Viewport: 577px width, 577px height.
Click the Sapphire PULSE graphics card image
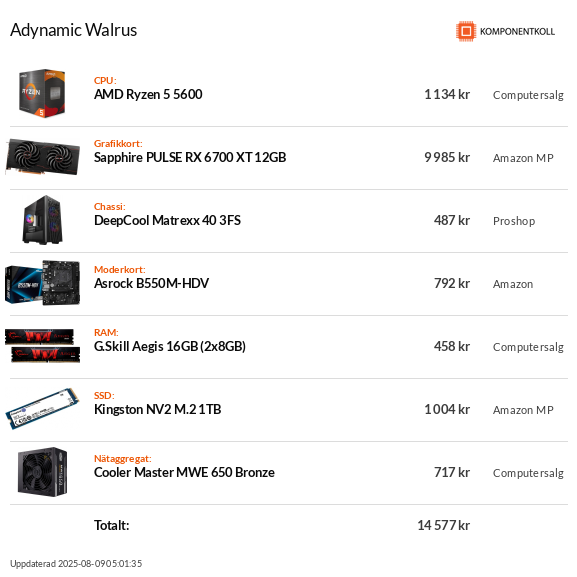click(x=43, y=157)
